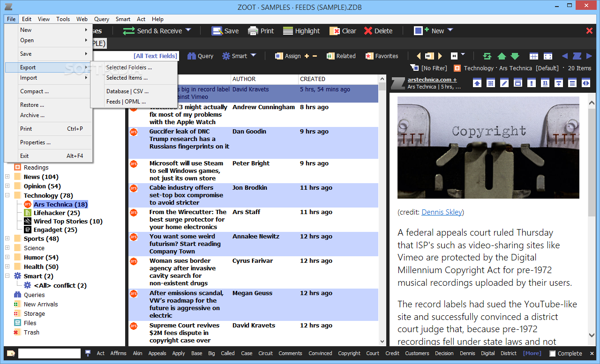Open the Send & Receive dropdown arrow

point(188,30)
